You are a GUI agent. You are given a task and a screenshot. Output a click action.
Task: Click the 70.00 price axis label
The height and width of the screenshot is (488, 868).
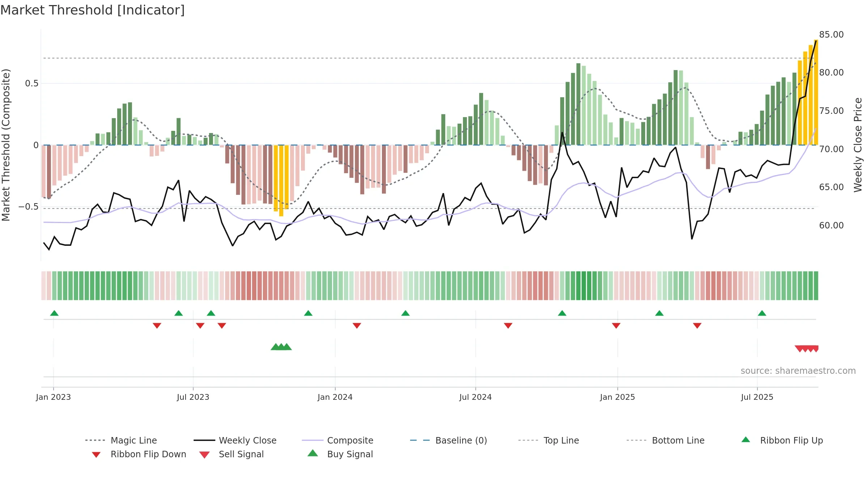[x=831, y=149]
